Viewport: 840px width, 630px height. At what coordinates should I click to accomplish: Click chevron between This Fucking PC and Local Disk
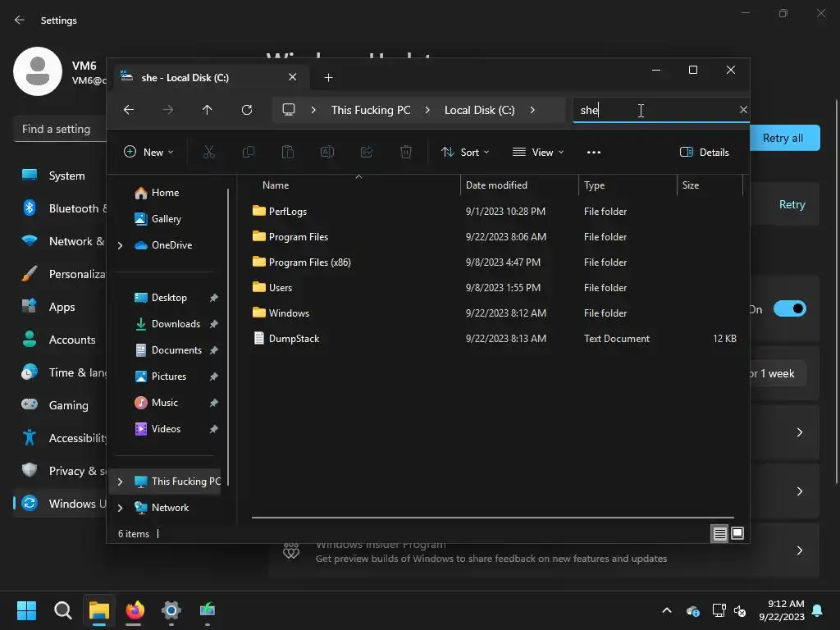coord(427,110)
